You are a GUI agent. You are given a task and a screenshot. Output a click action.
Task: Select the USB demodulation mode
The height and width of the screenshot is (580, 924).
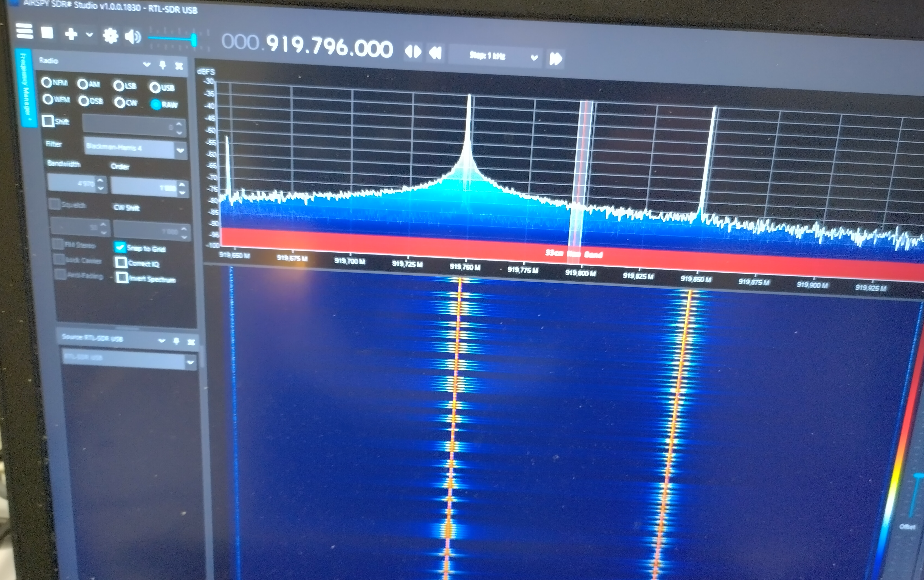155,87
